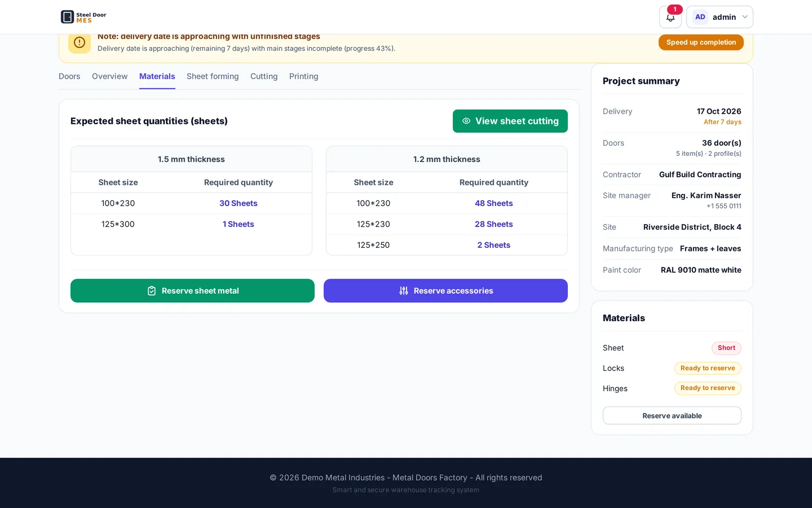This screenshot has height=508, width=812.
Task: Click the Steel Door MES logo icon
Action: pos(67,17)
